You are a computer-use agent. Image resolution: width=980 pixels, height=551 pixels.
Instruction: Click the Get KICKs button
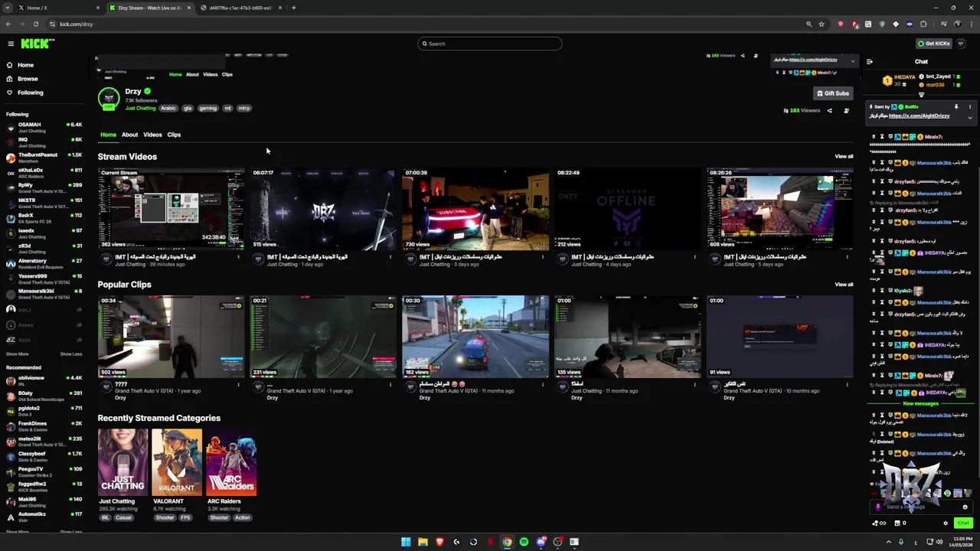(934, 44)
